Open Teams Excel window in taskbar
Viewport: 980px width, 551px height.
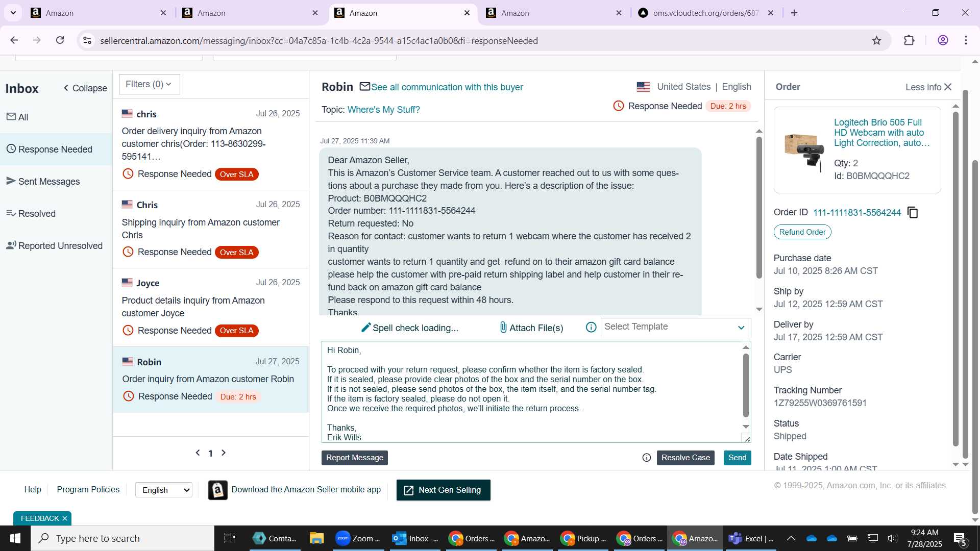[751, 538]
